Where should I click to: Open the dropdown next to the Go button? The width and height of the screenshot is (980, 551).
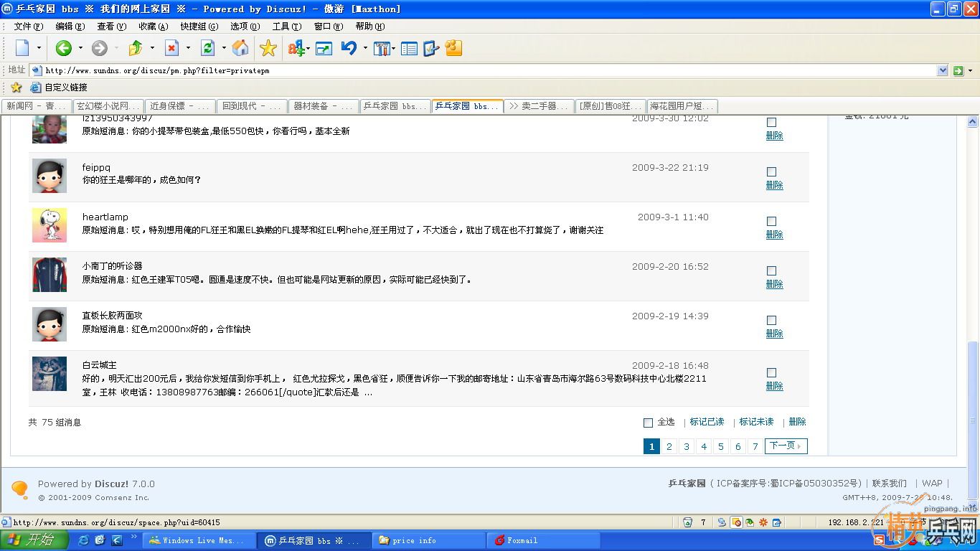pyautogui.click(x=970, y=70)
